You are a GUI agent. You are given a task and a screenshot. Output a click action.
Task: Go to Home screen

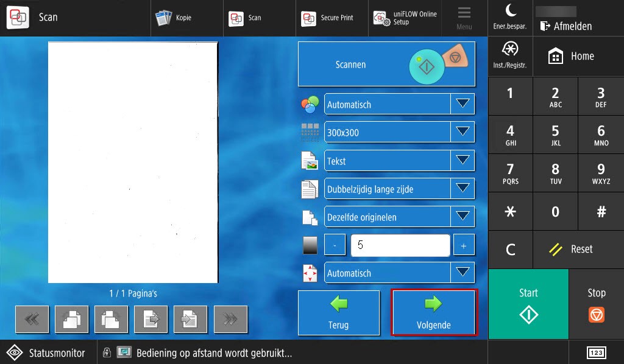pyautogui.click(x=573, y=55)
